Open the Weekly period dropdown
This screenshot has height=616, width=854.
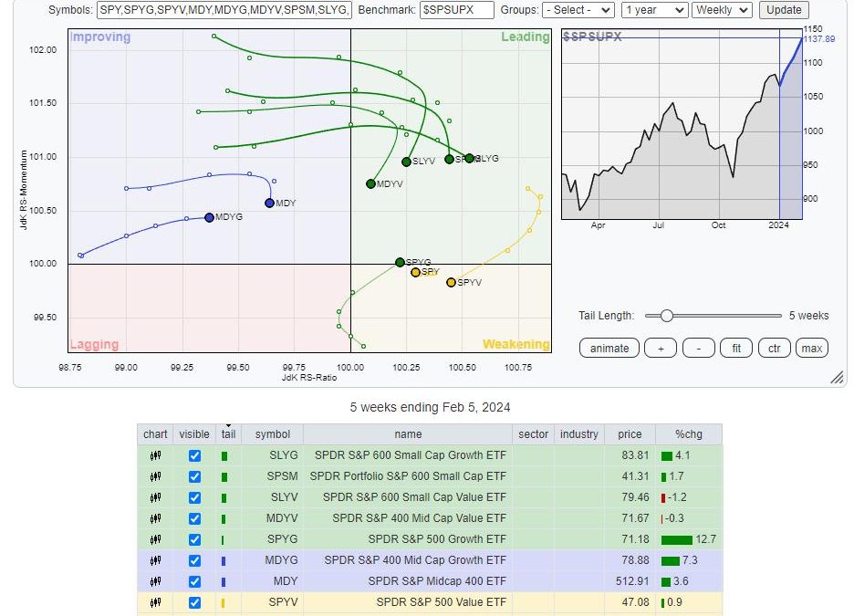[723, 10]
